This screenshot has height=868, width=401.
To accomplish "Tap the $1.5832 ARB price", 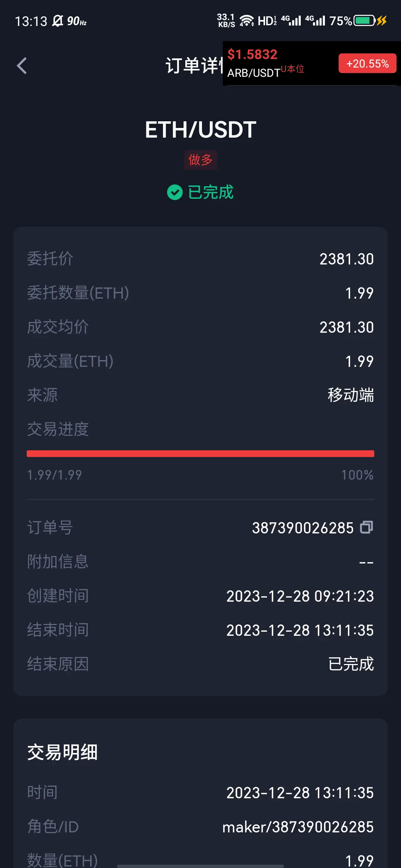I will tap(252, 55).
